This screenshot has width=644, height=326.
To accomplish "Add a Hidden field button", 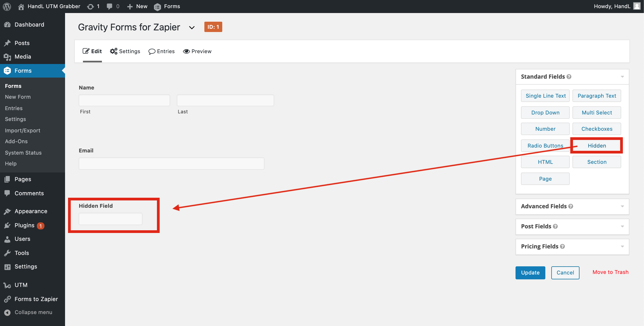I will click(x=597, y=146).
